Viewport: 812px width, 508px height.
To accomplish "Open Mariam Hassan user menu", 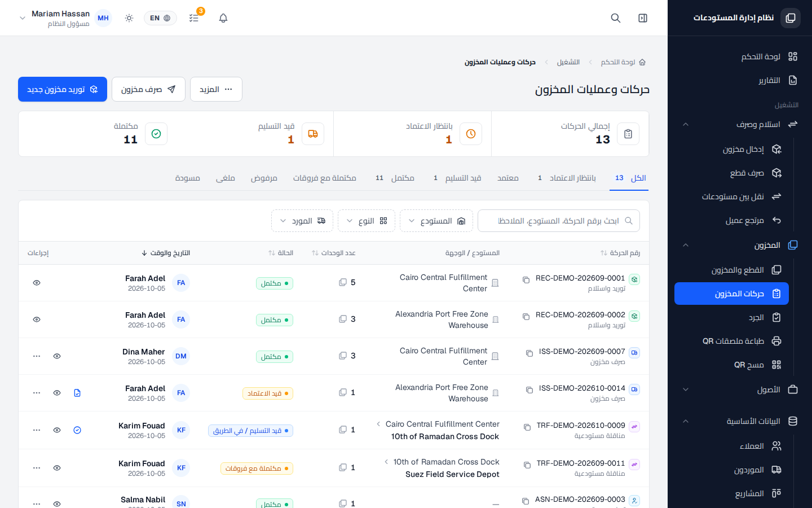I will pyautogui.click(x=65, y=18).
